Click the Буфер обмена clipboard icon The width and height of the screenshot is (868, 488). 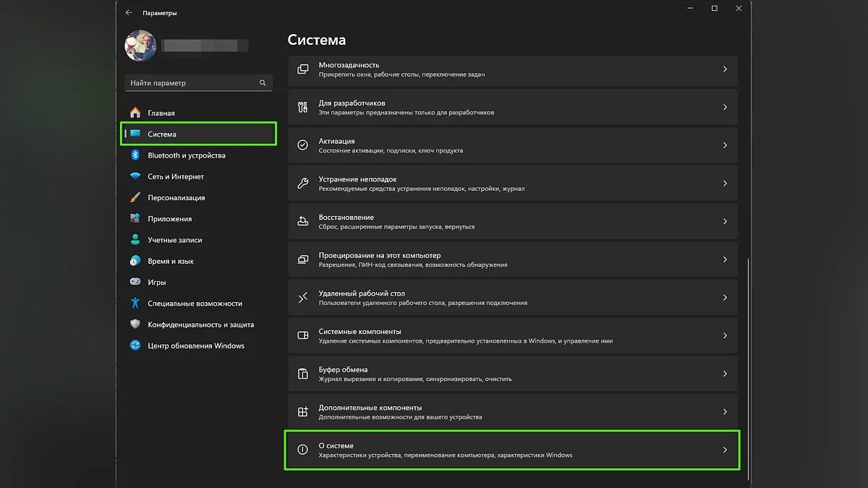303,374
